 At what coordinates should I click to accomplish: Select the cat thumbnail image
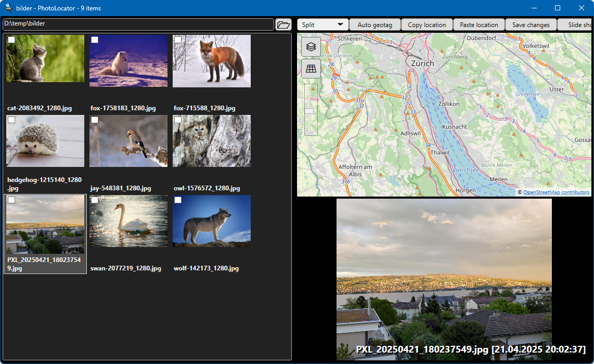click(x=45, y=58)
